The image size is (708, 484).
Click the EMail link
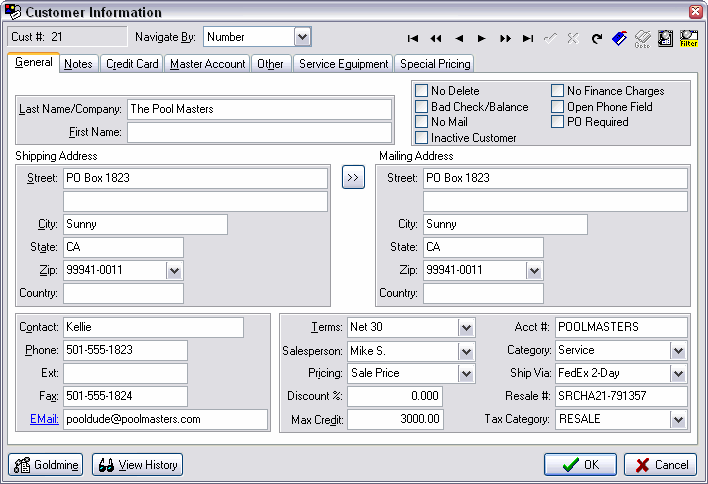(44, 419)
